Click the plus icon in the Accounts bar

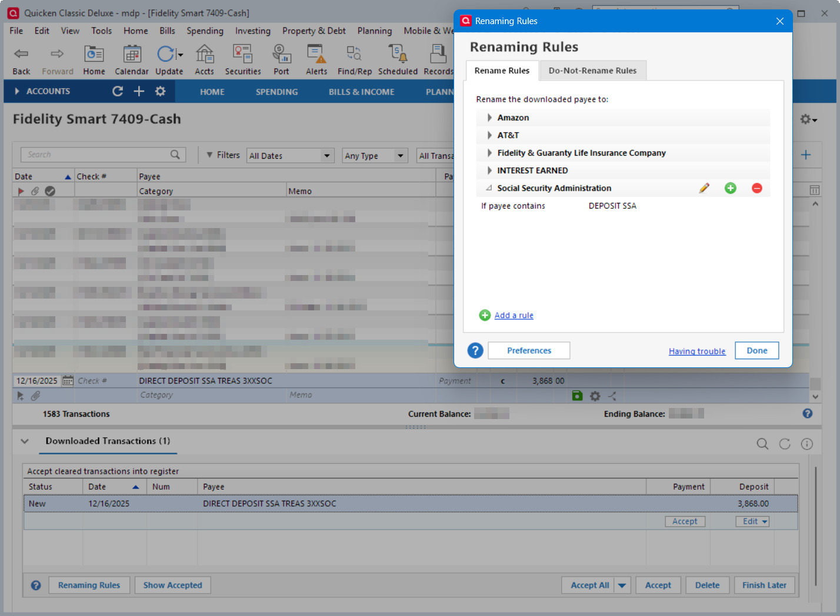point(139,91)
